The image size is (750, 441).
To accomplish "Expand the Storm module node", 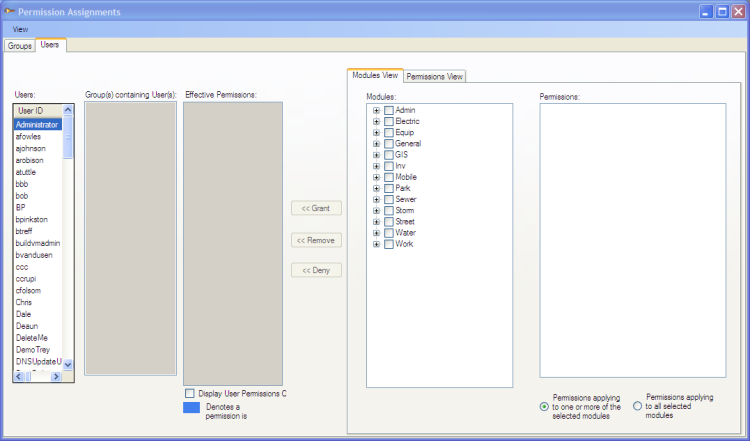I will point(376,210).
